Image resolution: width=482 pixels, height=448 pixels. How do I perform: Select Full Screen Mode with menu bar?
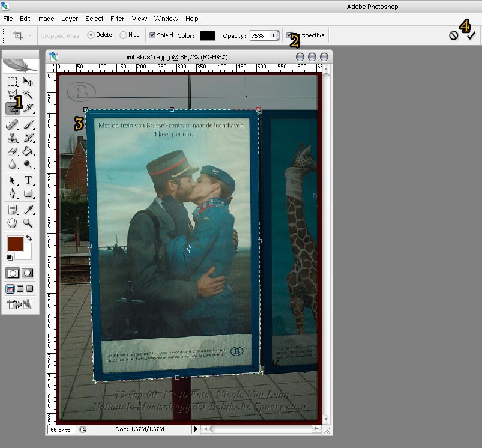click(20, 289)
